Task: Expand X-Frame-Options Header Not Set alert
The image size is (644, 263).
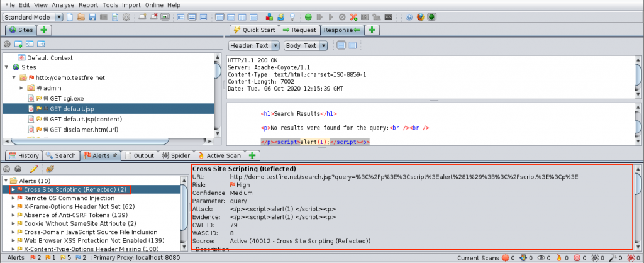Action: click(13, 207)
